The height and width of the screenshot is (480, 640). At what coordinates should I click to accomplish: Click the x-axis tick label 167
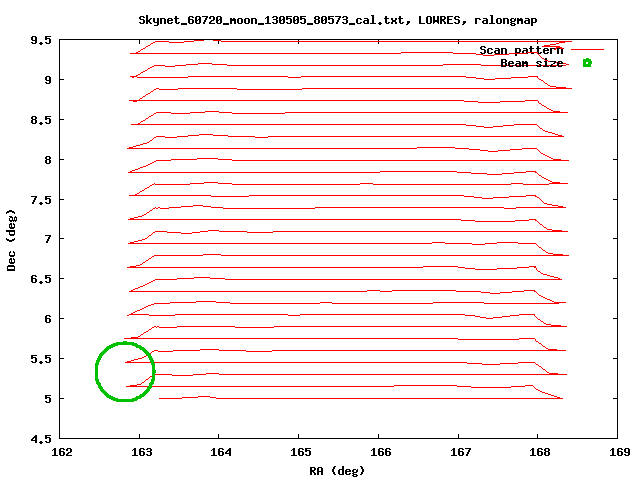[460, 452]
